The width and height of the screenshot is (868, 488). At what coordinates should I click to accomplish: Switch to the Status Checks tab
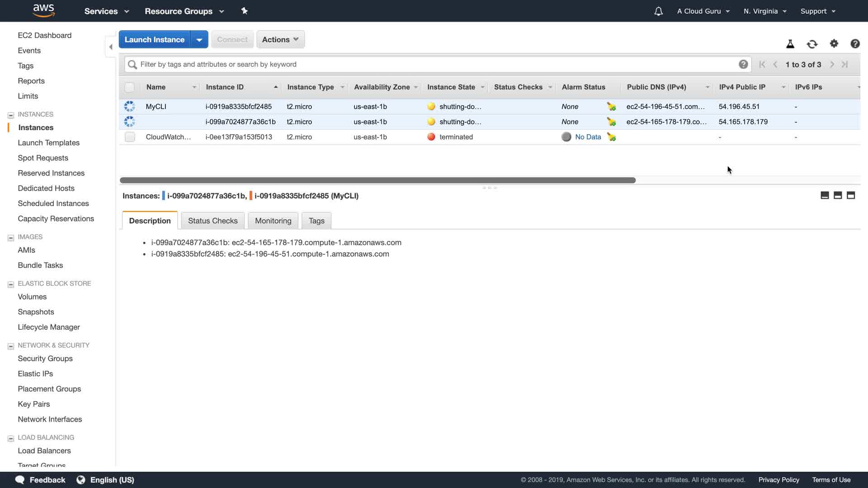coord(212,221)
